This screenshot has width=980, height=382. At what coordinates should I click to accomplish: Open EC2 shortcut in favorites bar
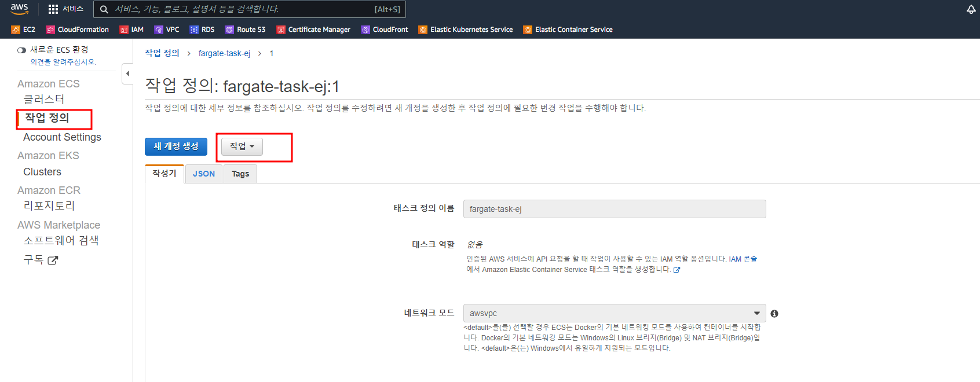(x=23, y=30)
